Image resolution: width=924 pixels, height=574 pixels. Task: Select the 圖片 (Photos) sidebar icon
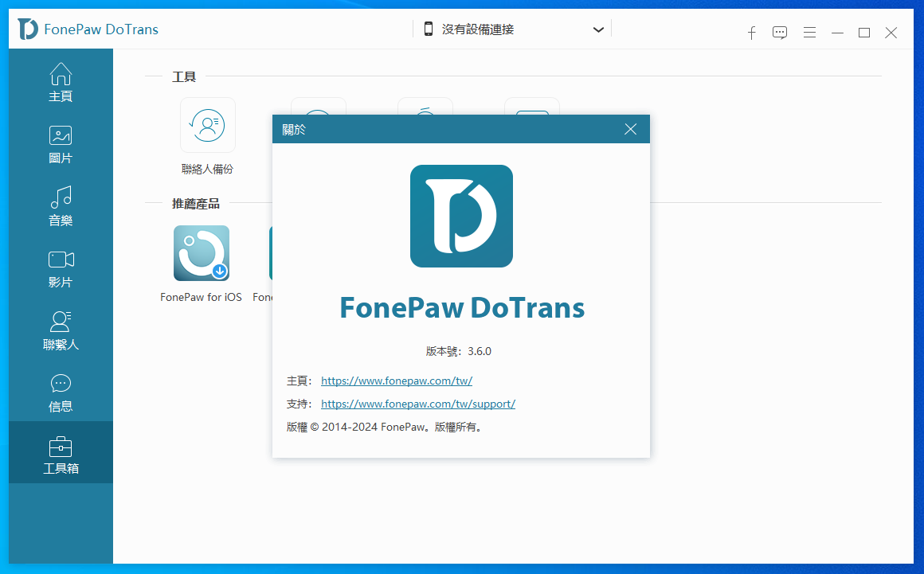pos(61,145)
